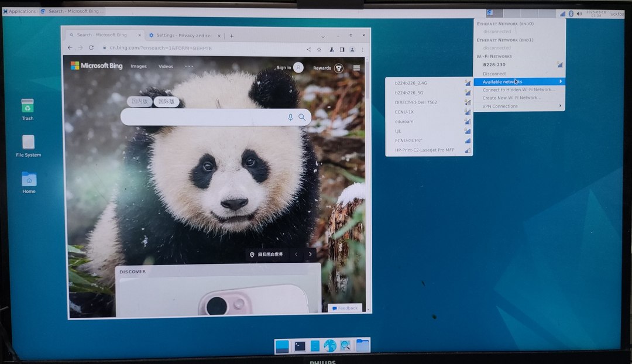Open the Chrome labs flask icon
The height and width of the screenshot is (364, 632).
pos(331,50)
